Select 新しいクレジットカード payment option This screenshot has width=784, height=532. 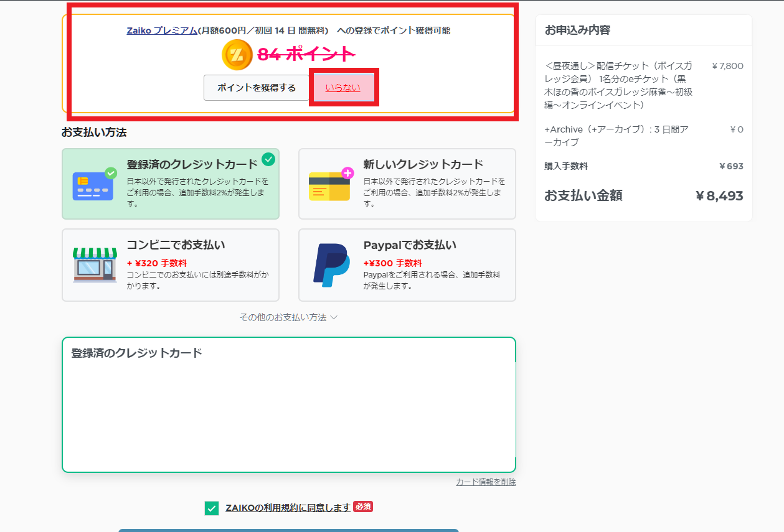point(407,184)
